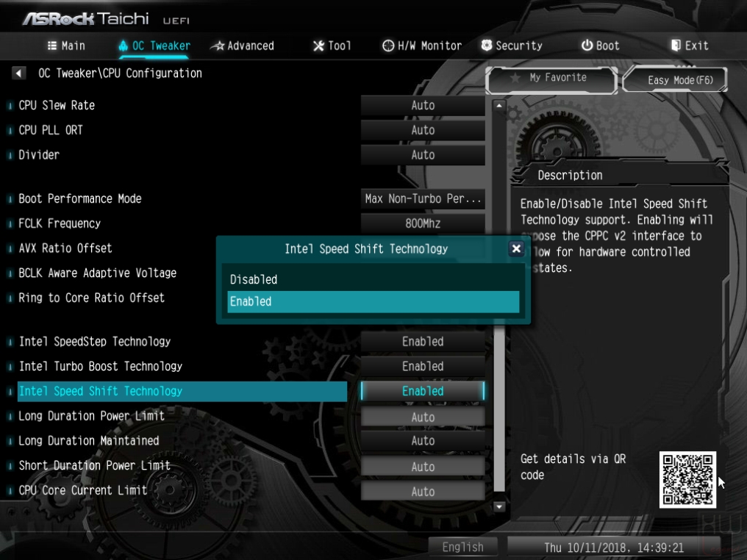Select the Long Duration Power Limit label
Viewport: 747px width, 560px height.
pyautogui.click(x=91, y=416)
